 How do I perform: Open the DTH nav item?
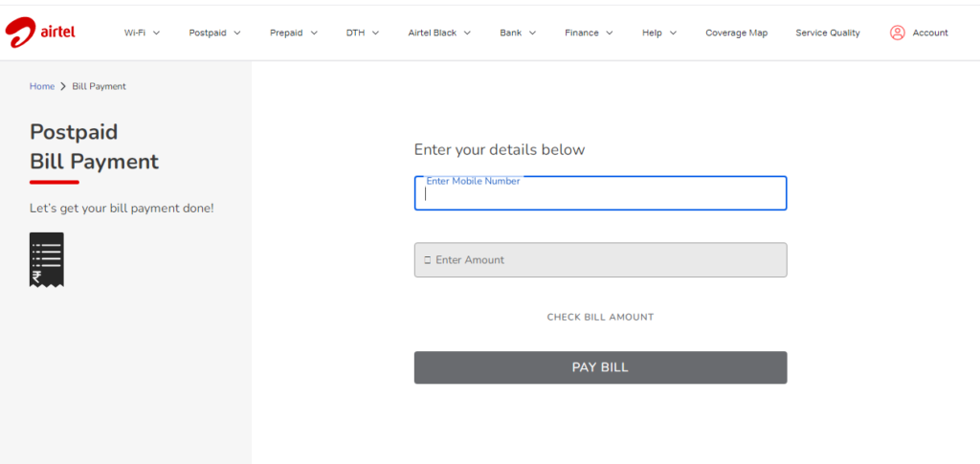pyautogui.click(x=355, y=33)
